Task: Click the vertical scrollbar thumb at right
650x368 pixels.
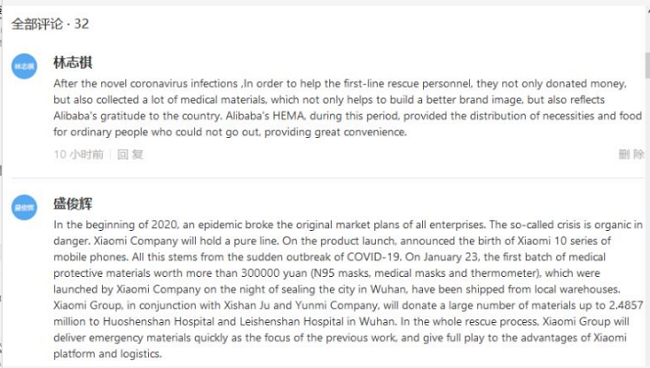Action: [647, 65]
